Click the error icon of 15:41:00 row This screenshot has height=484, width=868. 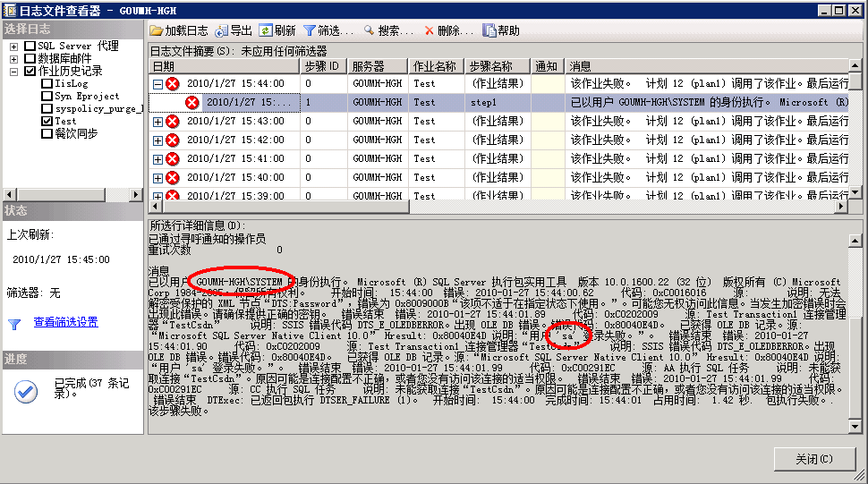(x=173, y=158)
